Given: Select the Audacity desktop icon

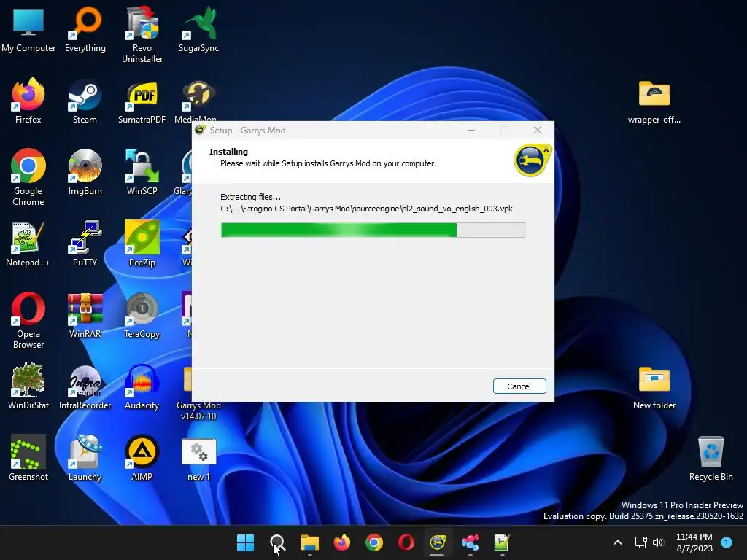Looking at the screenshot, I should pyautogui.click(x=142, y=387).
